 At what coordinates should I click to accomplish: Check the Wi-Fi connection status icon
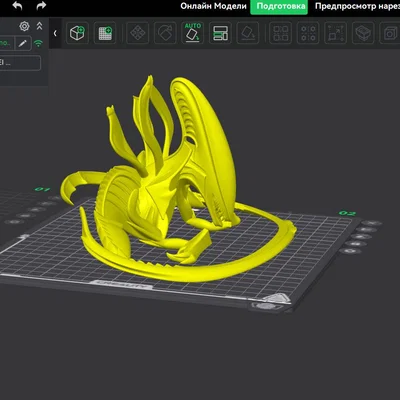coord(39,43)
